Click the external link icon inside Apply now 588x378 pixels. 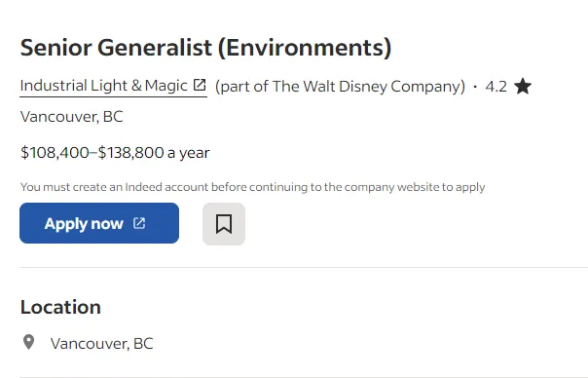(x=139, y=223)
